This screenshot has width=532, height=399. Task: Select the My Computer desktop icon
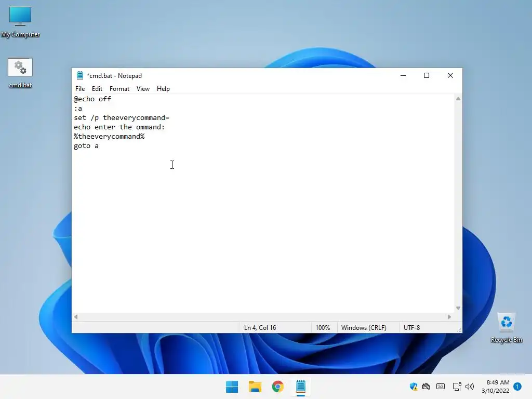coord(20,21)
